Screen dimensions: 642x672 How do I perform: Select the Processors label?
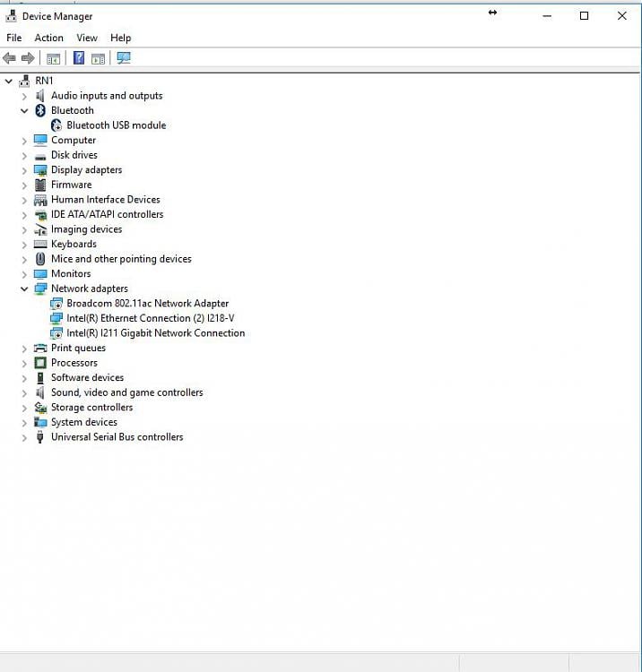point(74,363)
